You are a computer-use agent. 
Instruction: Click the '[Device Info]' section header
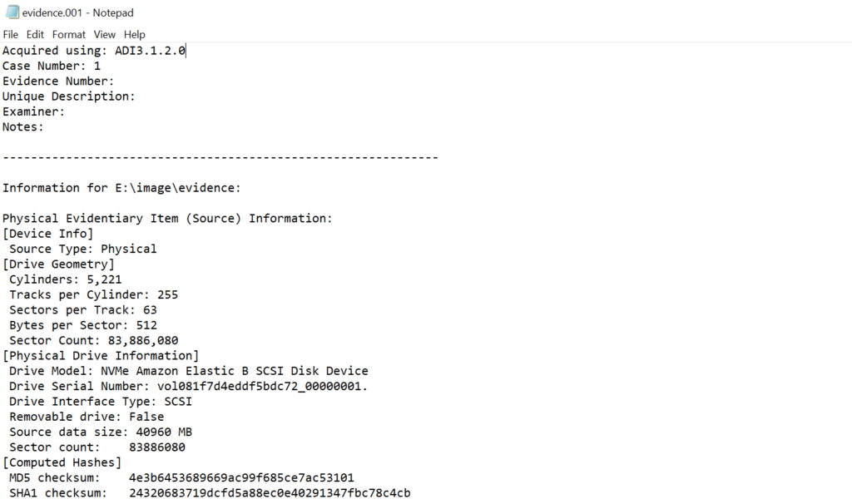tap(48, 233)
